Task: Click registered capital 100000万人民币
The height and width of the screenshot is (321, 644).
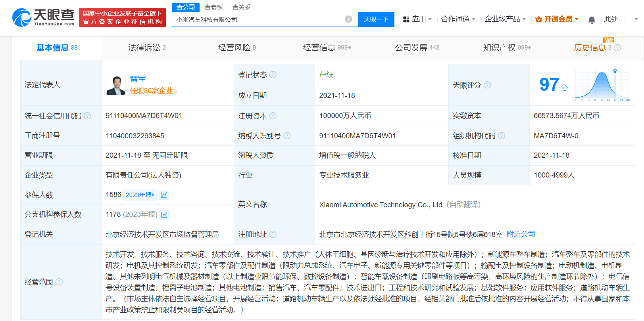Action: [x=345, y=116]
